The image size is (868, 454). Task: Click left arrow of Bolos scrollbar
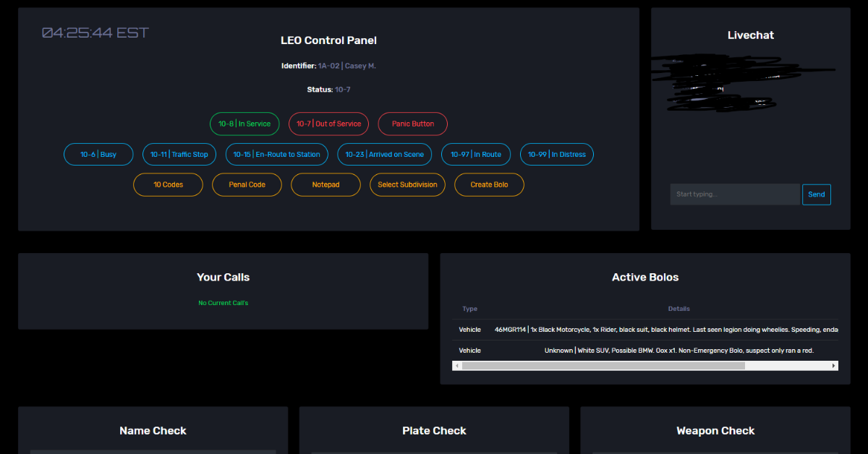456,366
